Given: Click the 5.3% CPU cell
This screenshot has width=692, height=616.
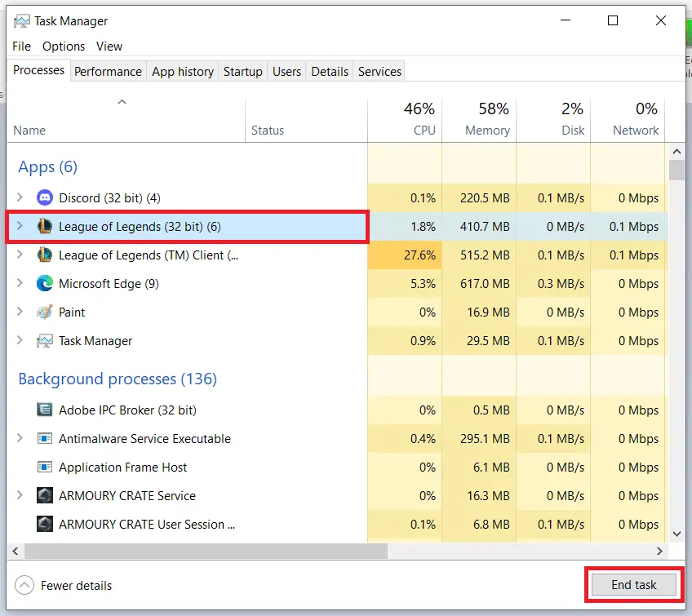Looking at the screenshot, I should pos(405,283).
